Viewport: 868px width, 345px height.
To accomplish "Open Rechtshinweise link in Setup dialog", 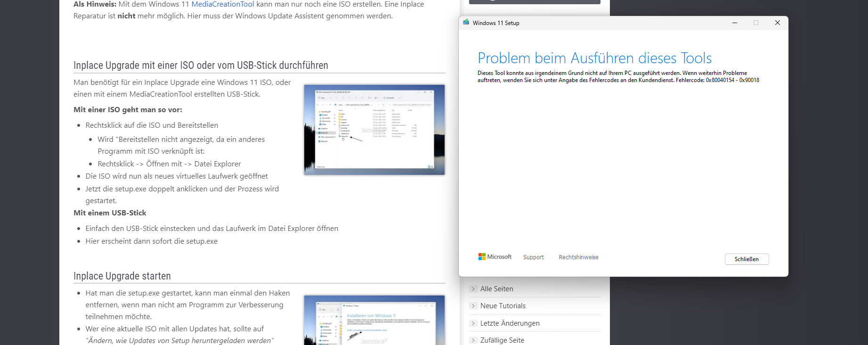I will click(578, 257).
